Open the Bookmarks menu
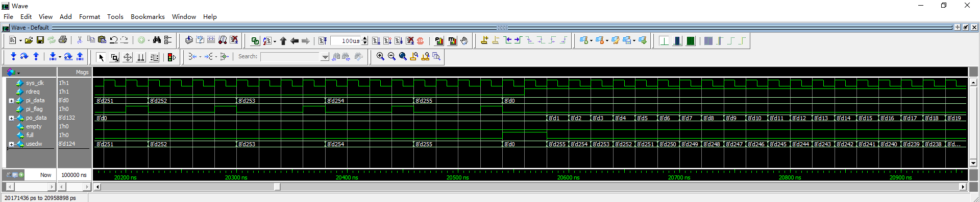The image size is (980, 202). click(148, 17)
